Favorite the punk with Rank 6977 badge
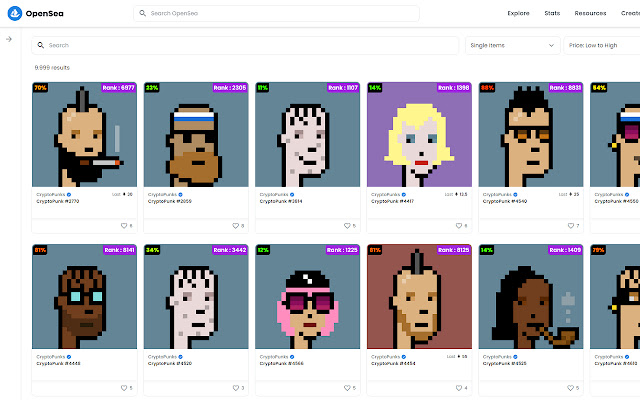This screenshot has height=400, width=640. point(124,225)
